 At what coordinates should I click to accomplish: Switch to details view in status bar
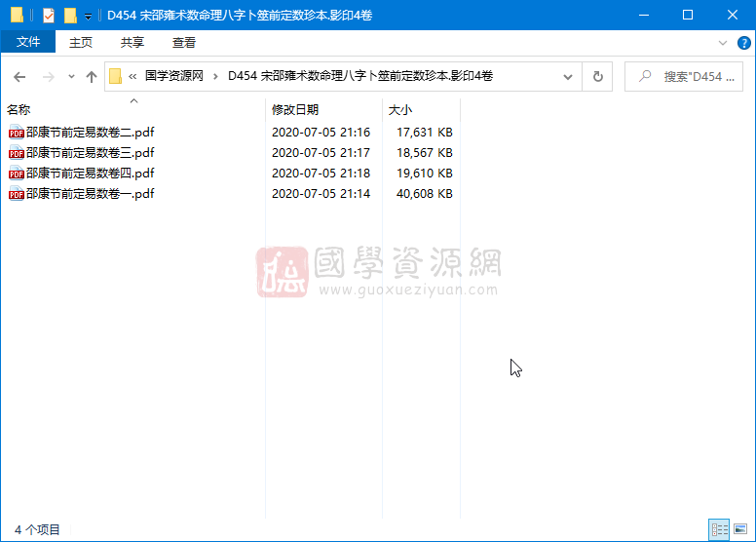click(719, 529)
